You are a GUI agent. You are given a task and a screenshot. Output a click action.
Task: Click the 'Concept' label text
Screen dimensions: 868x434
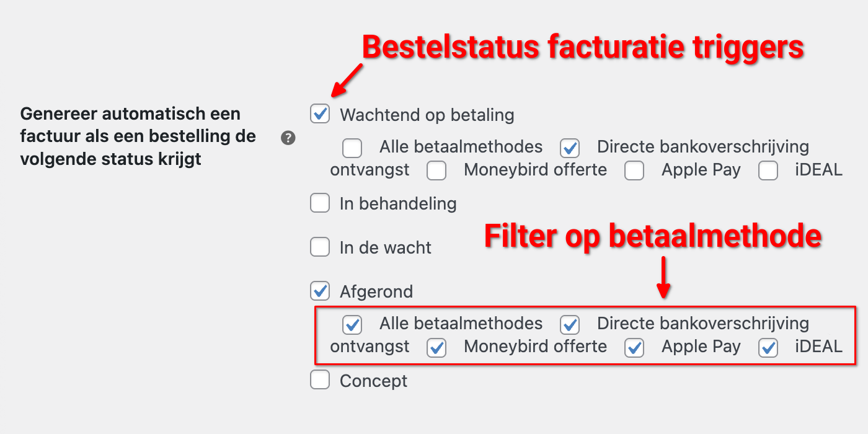(373, 381)
